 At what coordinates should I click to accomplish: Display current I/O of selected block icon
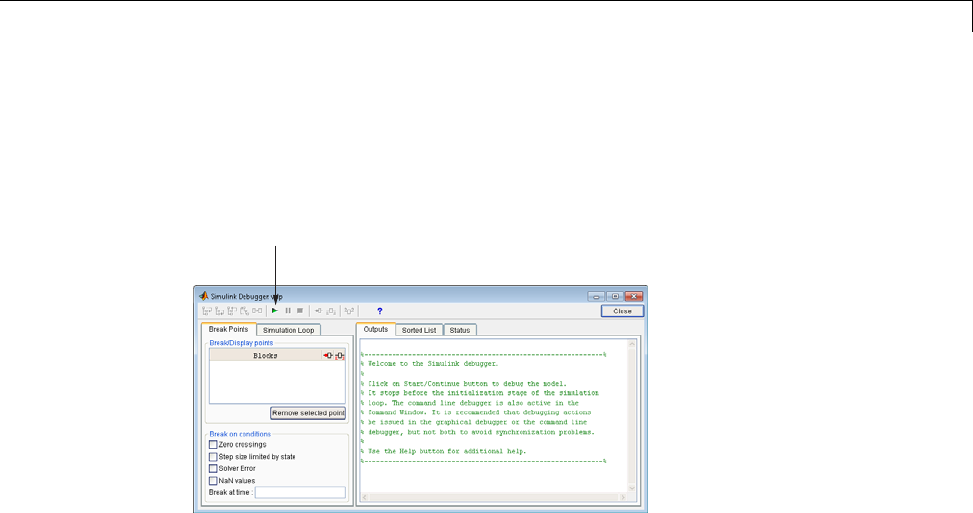[349, 311]
